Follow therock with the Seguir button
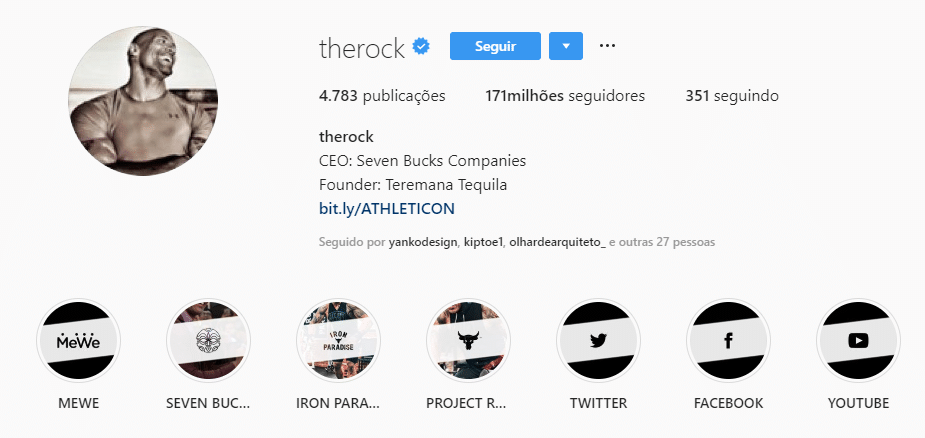The height and width of the screenshot is (438, 925). pyautogui.click(x=495, y=46)
